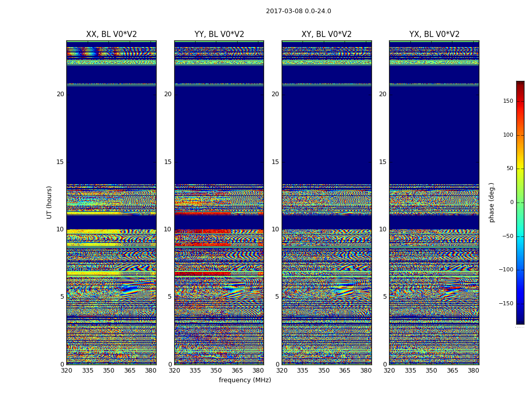Click the 15 hour tick on XX panel
Screen dimensions: 532x405
60,162
